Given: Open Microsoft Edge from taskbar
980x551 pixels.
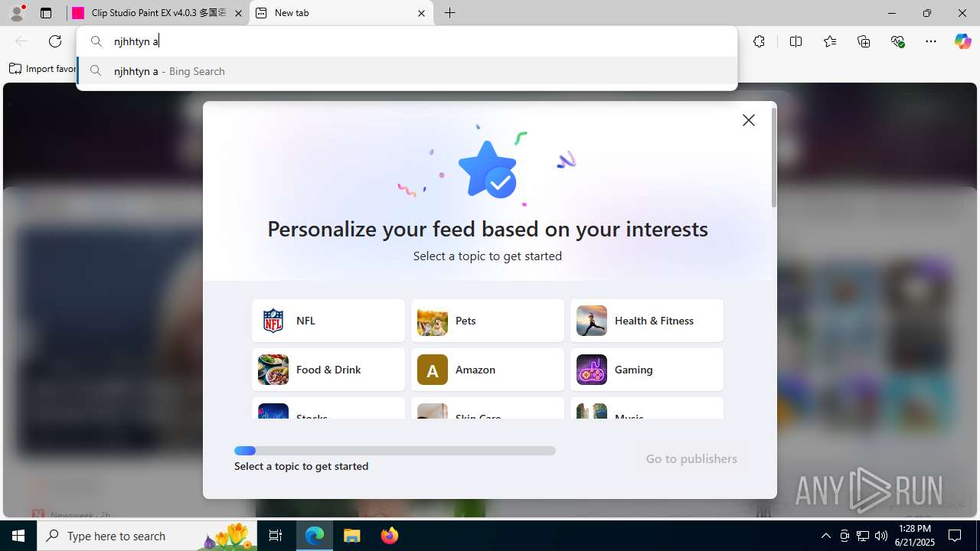Looking at the screenshot, I should [x=315, y=536].
